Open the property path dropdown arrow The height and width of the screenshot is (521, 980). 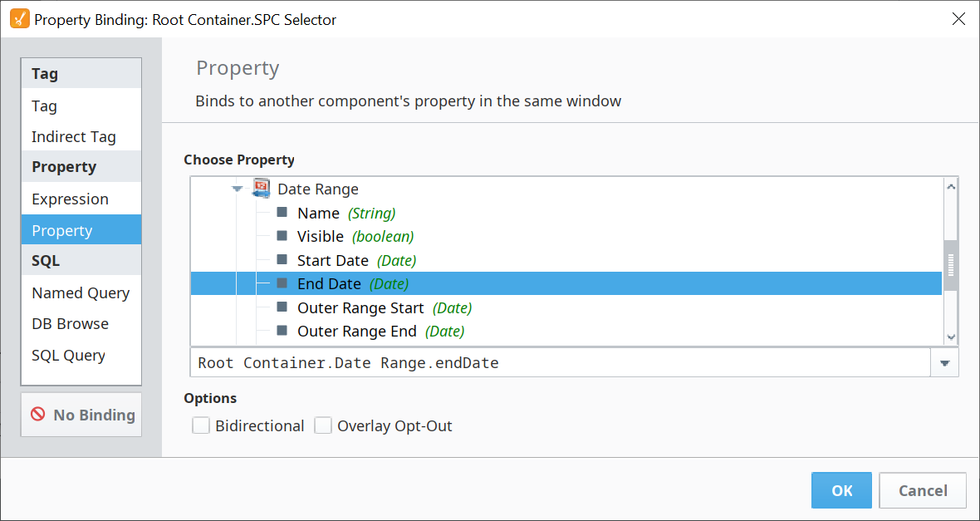click(944, 363)
